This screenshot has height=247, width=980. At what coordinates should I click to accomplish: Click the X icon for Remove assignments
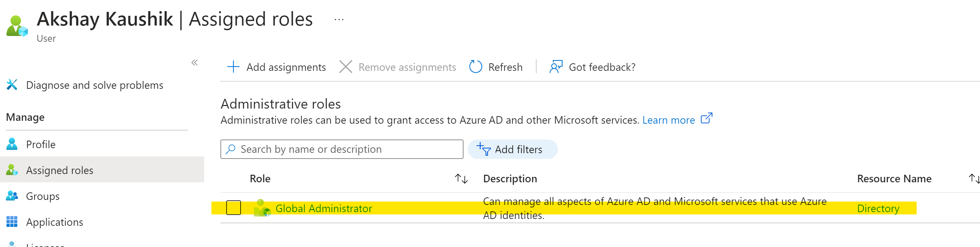[x=345, y=67]
